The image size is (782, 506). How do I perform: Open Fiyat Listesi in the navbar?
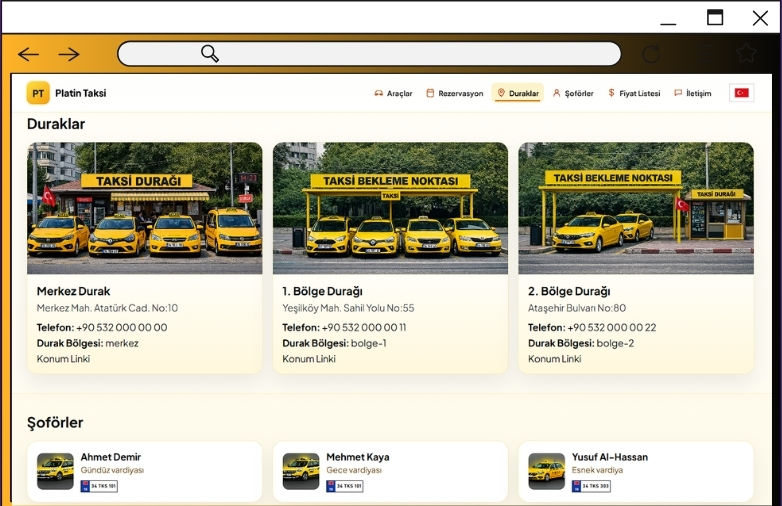coord(634,93)
